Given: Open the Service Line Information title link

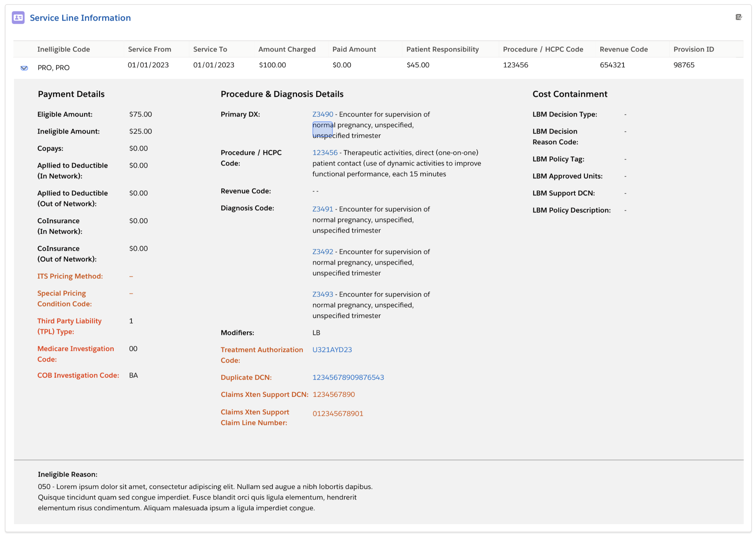Looking at the screenshot, I should 80,18.
